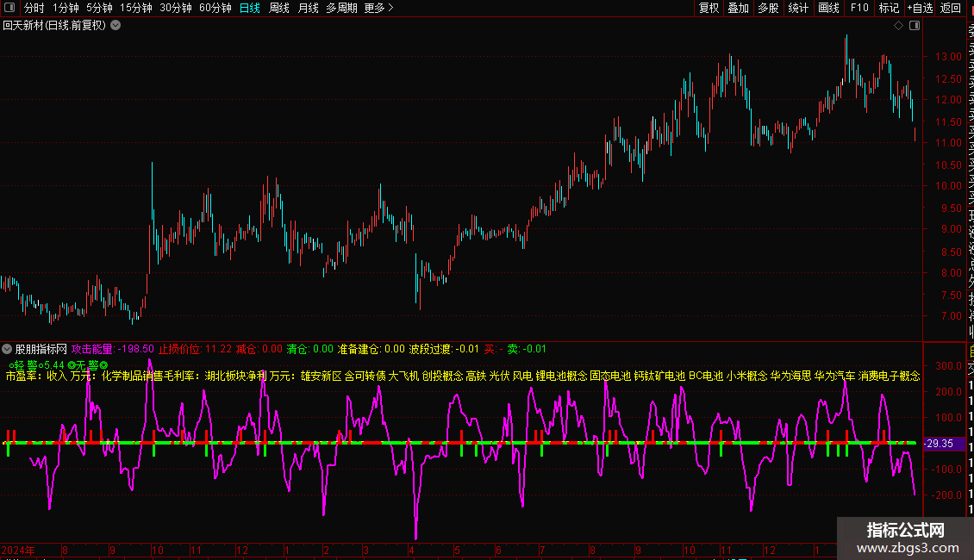Viewport: 974px width, 560px height.
Task: Expand the 股朋指标网 indicator dropdown arrow
Action: (x=8, y=349)
